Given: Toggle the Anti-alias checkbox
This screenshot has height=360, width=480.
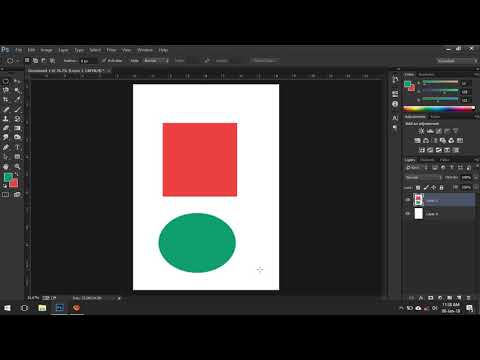Looking at the screenshot, I should click(x=104, y=61).
